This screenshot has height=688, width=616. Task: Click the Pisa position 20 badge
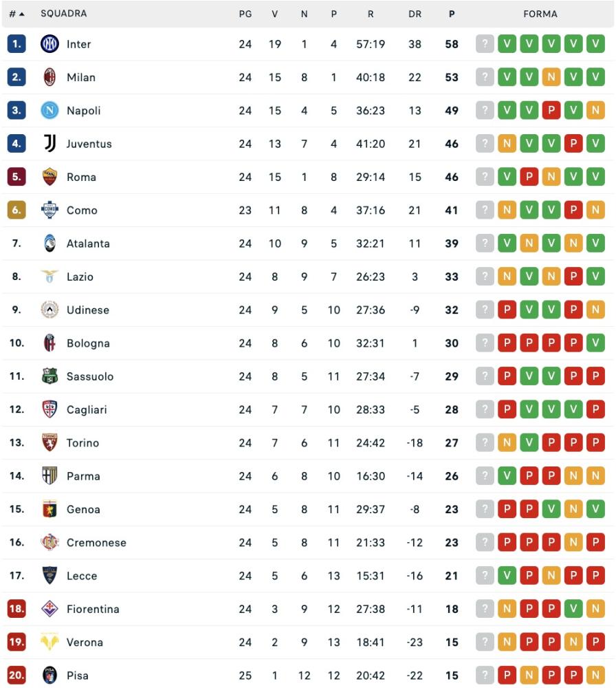16,676
